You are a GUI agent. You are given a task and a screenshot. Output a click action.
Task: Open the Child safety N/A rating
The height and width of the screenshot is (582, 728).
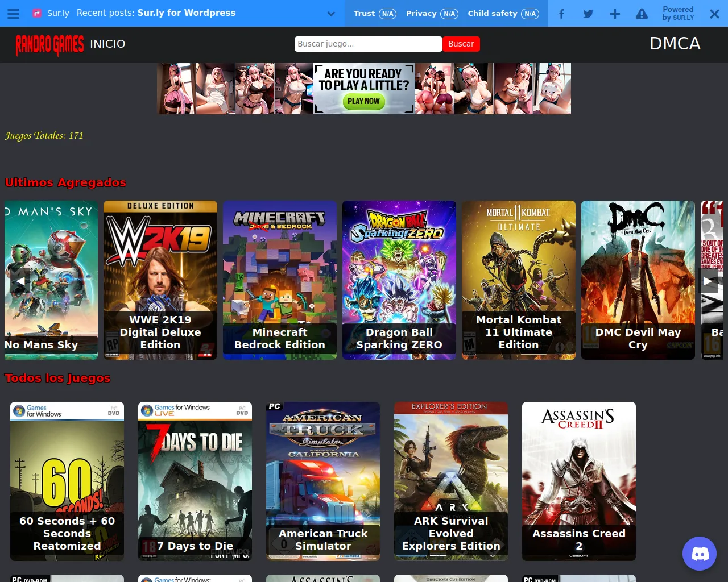coord(503,13)
